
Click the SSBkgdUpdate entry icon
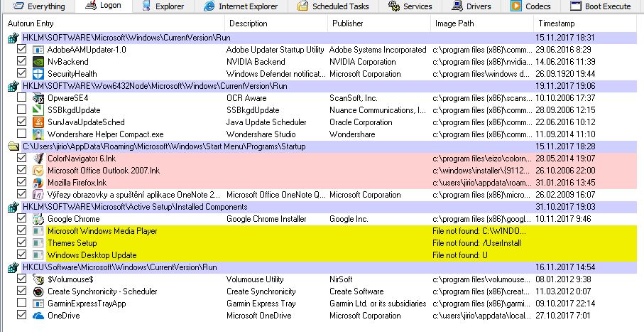(38, 110)
